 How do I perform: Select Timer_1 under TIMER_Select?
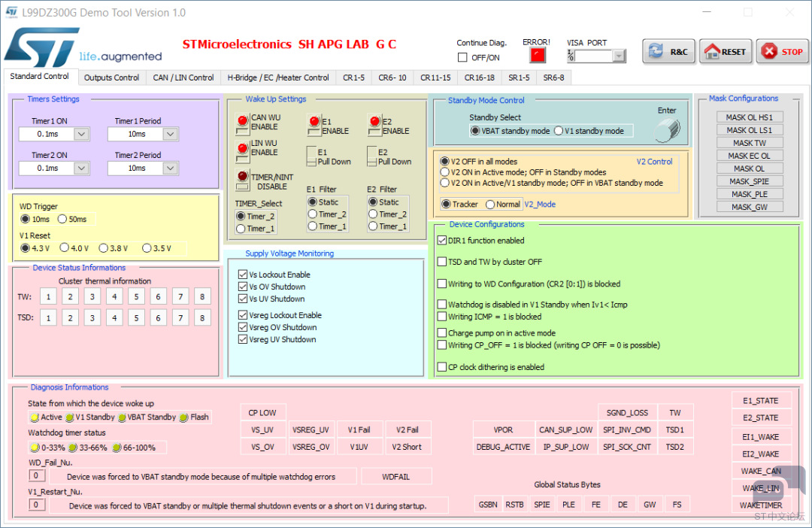(x=241, y=229)
